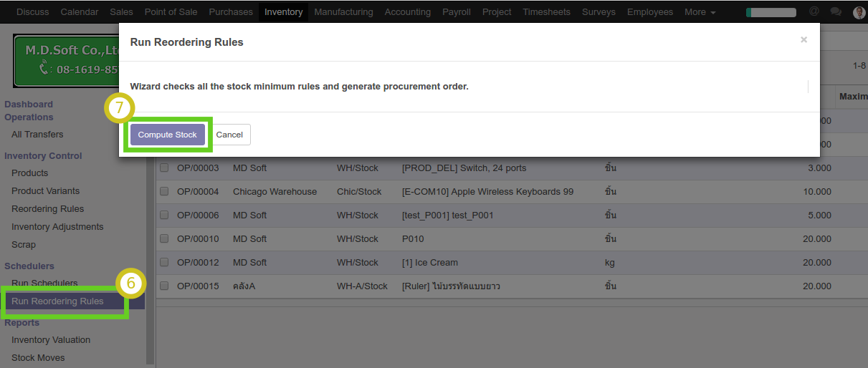Open the conversations chat bubble icon
Screen dimensions: 868x368
pyautogui.click(x=835, y=12)
